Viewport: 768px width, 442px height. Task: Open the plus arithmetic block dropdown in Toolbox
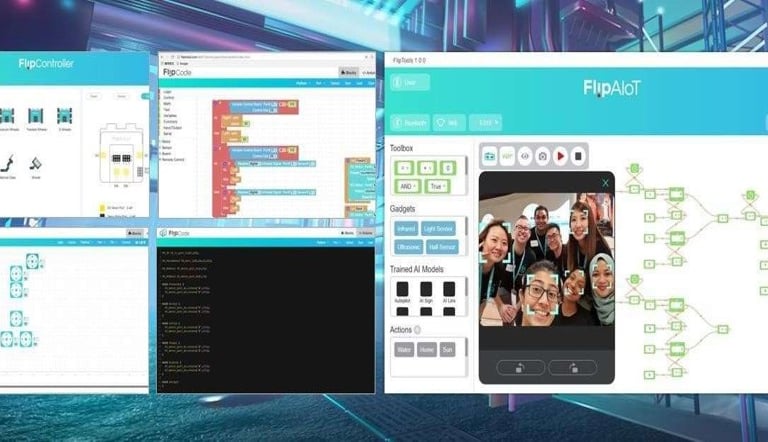[x=427, y=168]
